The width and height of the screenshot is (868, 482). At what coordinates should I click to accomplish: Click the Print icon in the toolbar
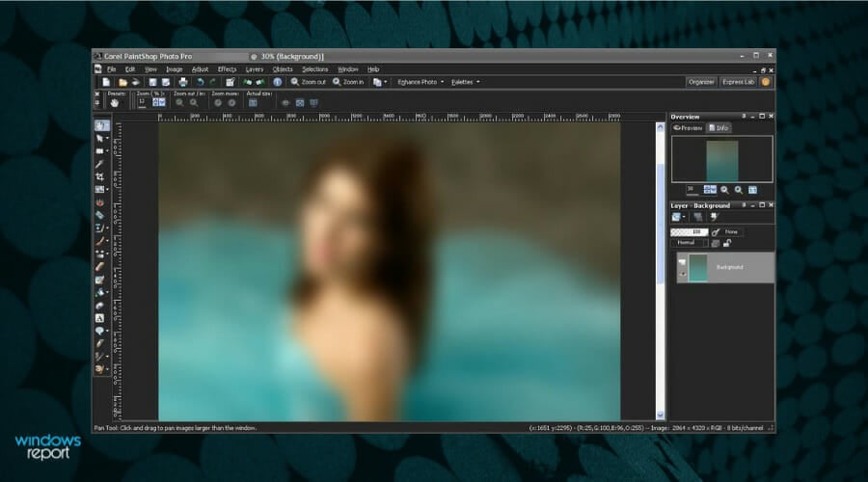click(x=183, y=82)
